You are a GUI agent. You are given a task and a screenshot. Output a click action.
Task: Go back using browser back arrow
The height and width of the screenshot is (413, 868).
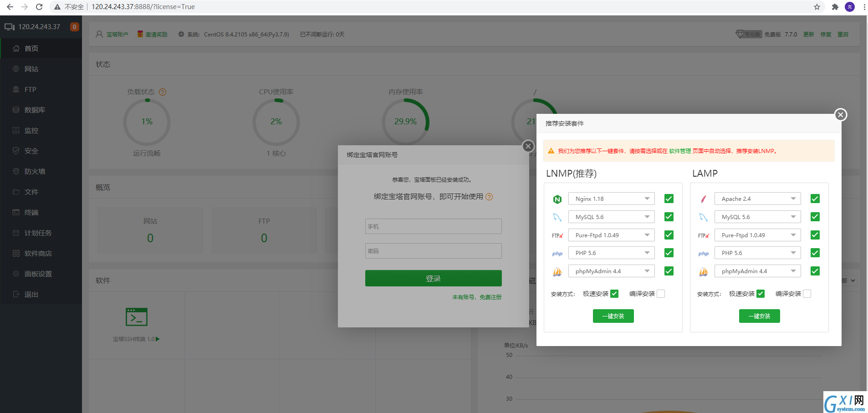(x=10, y=7)
